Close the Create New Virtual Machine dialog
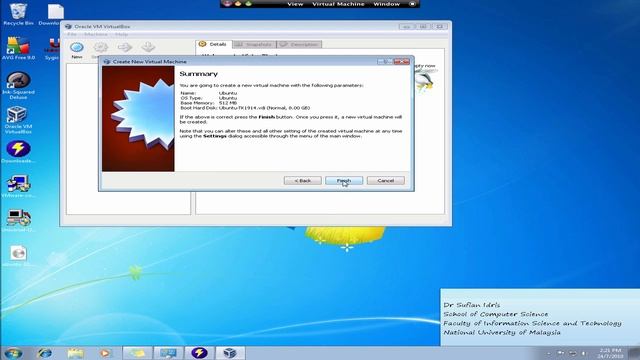The width and height of the screenshot is (640, 360). [x=402, y=62]
